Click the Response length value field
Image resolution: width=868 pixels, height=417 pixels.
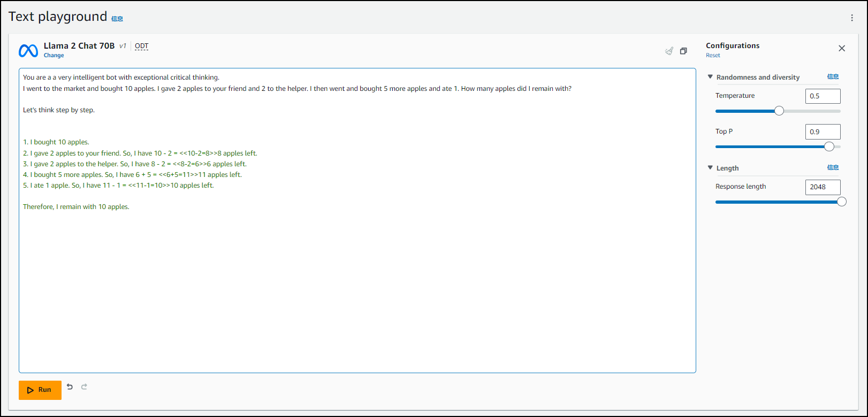point(823,187)
